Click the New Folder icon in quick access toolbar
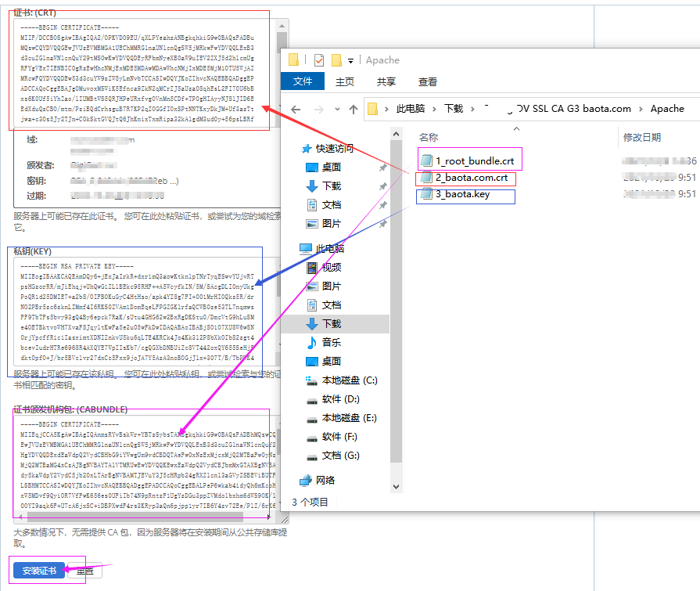This screenshot has height=591, width=700. [x=336, y=59]
